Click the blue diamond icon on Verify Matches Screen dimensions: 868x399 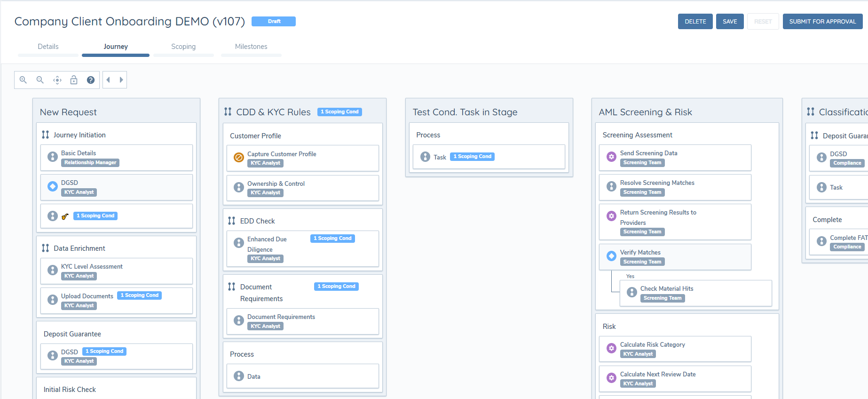[x=611, y=256]
